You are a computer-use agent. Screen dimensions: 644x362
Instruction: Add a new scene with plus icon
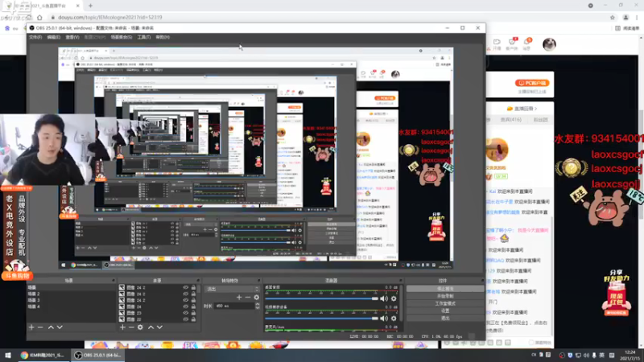pos(31,327)
